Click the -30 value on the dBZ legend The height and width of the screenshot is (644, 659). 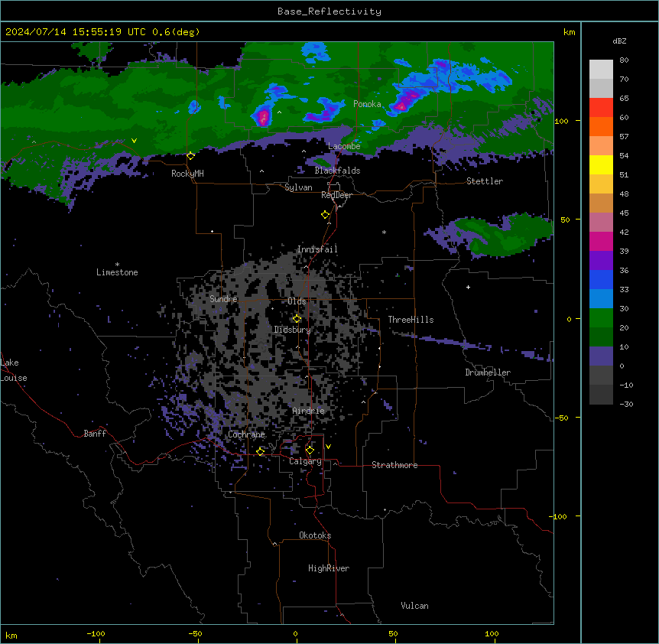click(626, 404)
